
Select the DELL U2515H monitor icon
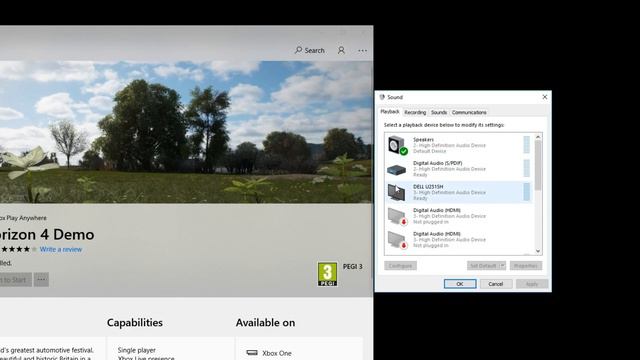[396, 192]
